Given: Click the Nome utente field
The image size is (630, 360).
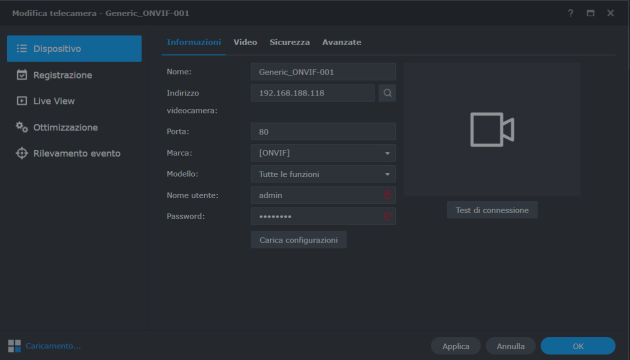Looking at the screenshot, I should (x=323, y=195).
